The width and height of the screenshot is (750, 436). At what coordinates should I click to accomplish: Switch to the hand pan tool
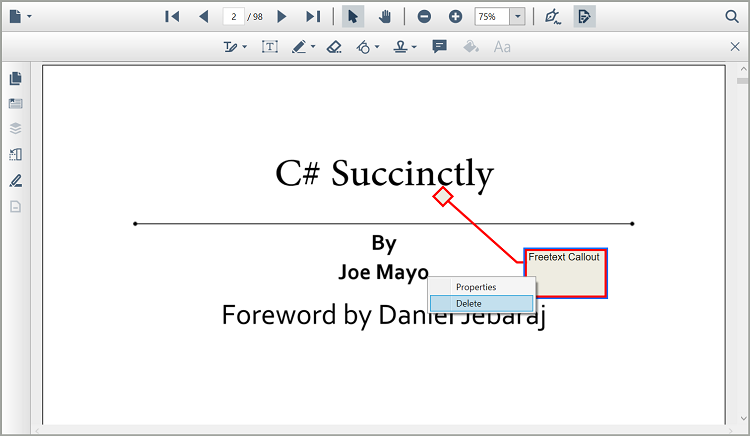click(384, 17)
